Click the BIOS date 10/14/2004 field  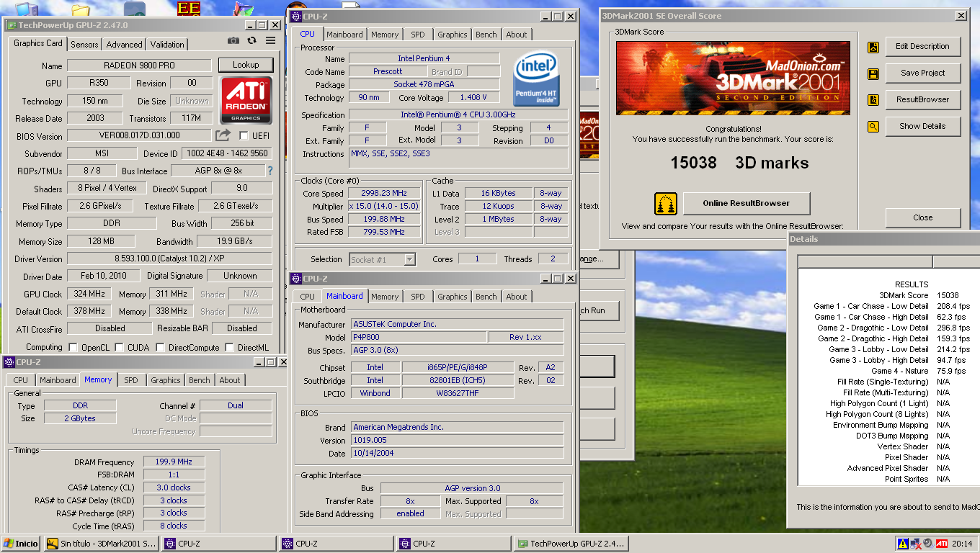(x=457, y=454)
